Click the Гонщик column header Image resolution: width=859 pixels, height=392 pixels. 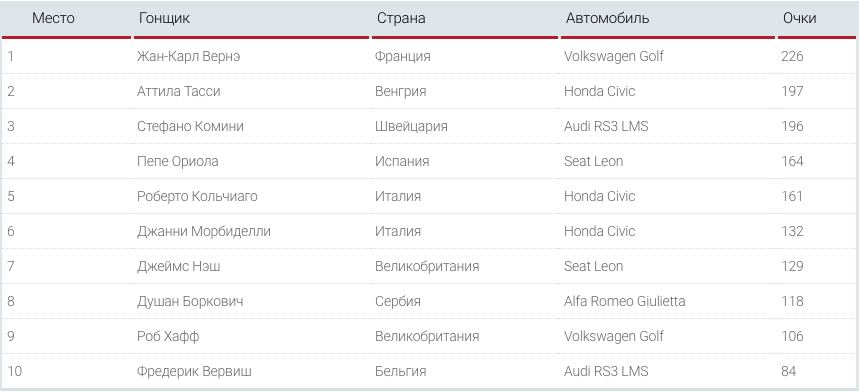point(164,18)
